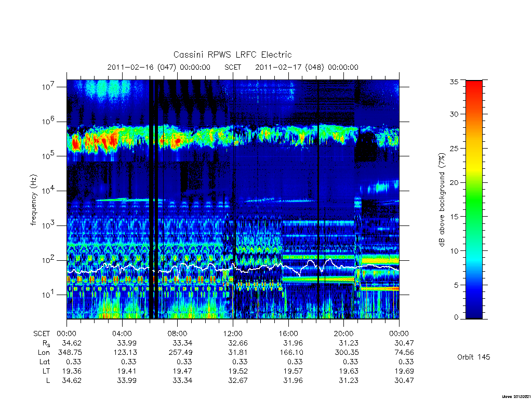
Task: Click the time axis label '08:00'
Action: click(177, 334)
